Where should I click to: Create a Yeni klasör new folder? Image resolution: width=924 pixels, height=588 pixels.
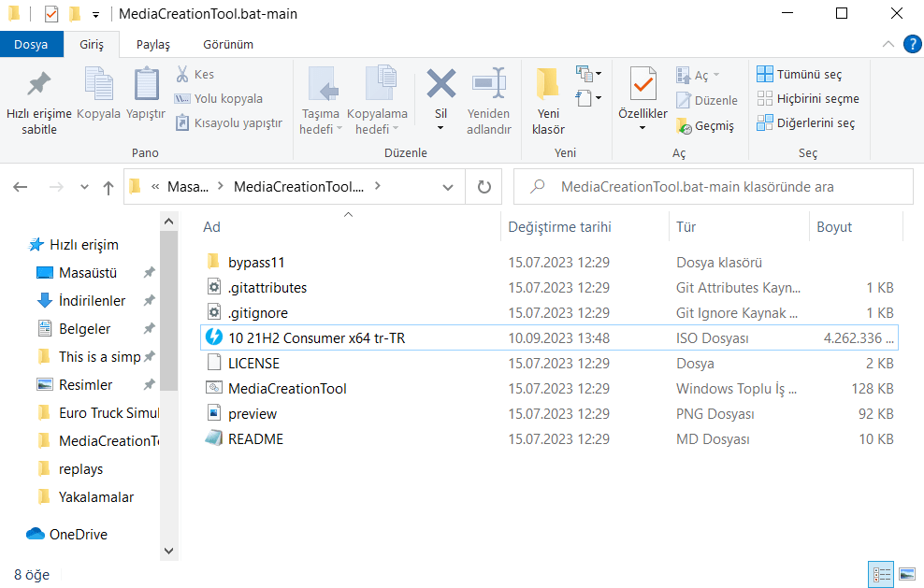coord(548,101)
